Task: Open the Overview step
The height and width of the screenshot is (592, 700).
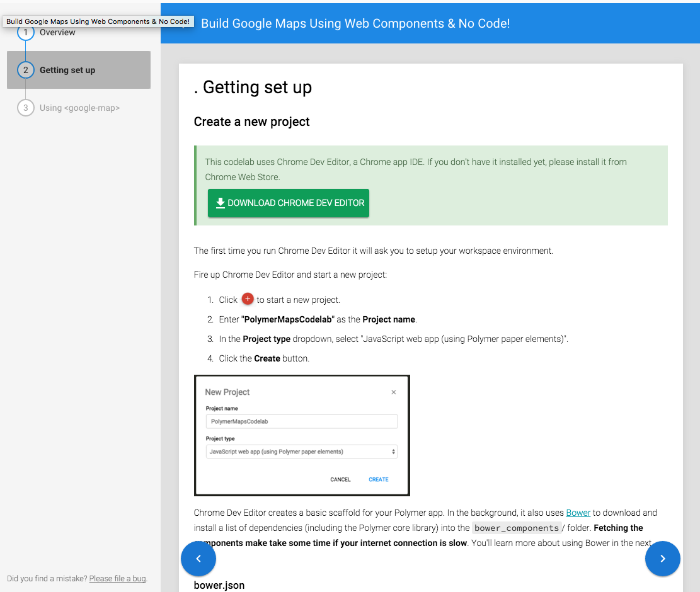Action: coord(57,32)
